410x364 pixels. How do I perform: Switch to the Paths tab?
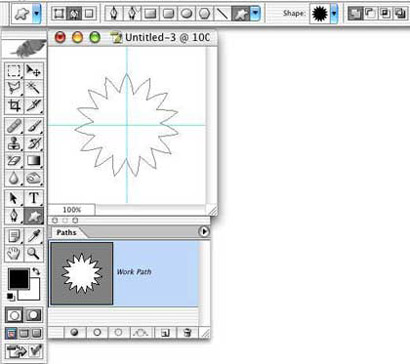coord(66,232)
